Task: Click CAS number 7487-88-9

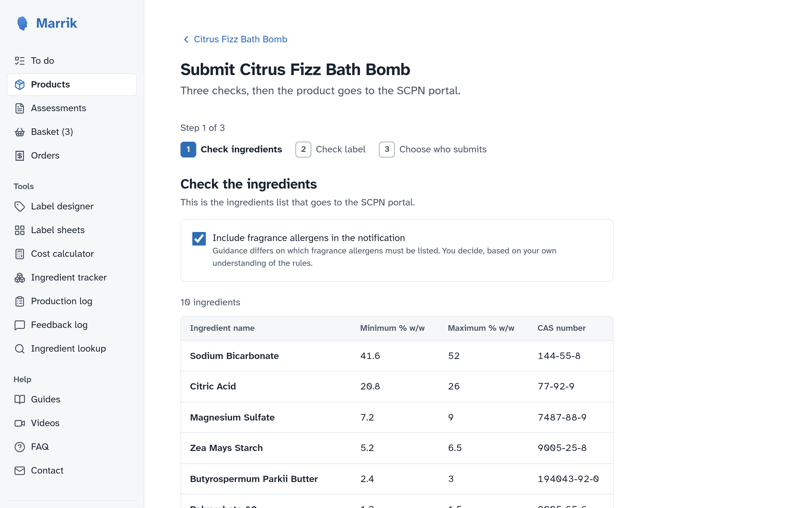Action: click(562, 418)
